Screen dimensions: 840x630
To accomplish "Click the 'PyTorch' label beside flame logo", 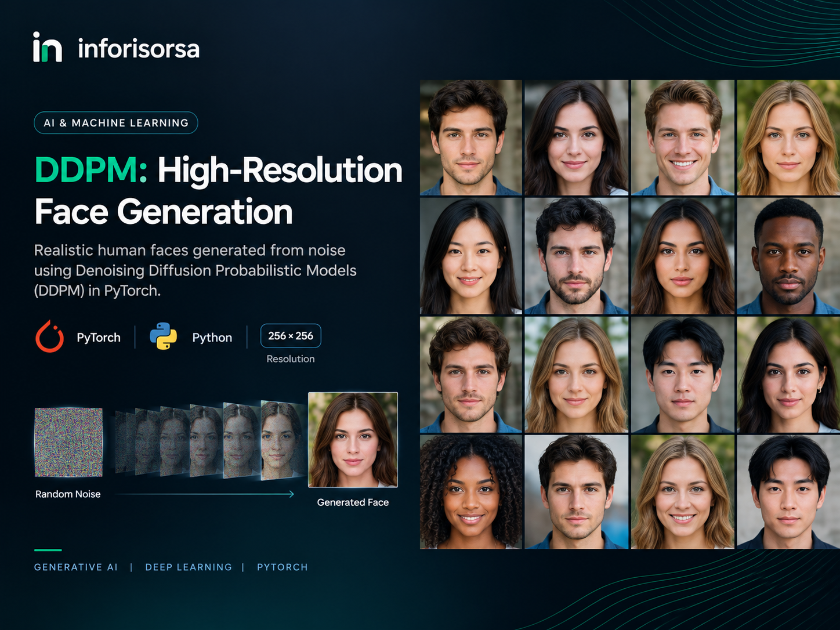I will tap(99, 338).
